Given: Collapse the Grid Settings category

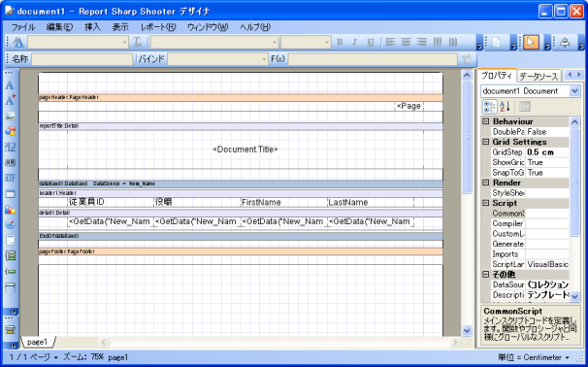Looking at the screenshot, I should point(486,142).
